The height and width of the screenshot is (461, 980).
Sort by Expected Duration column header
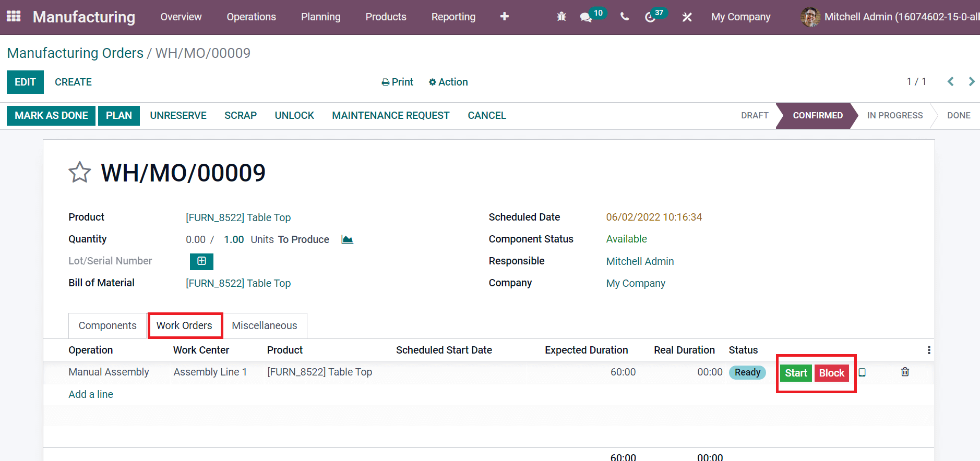pyautogui.click(x=587, y=350)
